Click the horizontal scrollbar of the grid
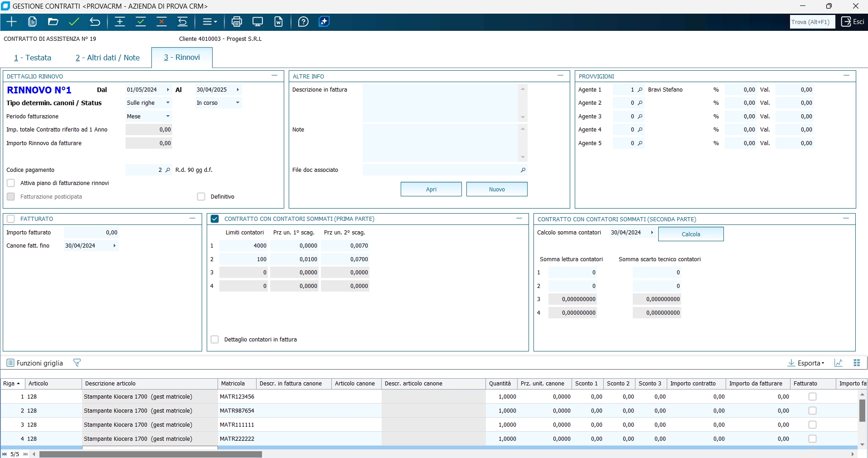Image resolution: width=868 pixels, height=458 pixels. [x=150, y=454]
